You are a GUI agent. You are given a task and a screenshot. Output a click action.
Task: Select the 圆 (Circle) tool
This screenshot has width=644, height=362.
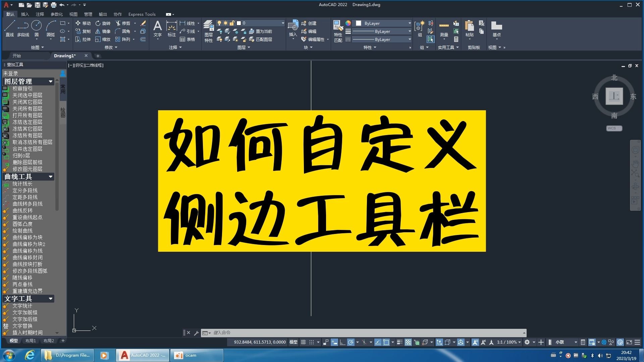pyautogui.click(x=36, y=25)
